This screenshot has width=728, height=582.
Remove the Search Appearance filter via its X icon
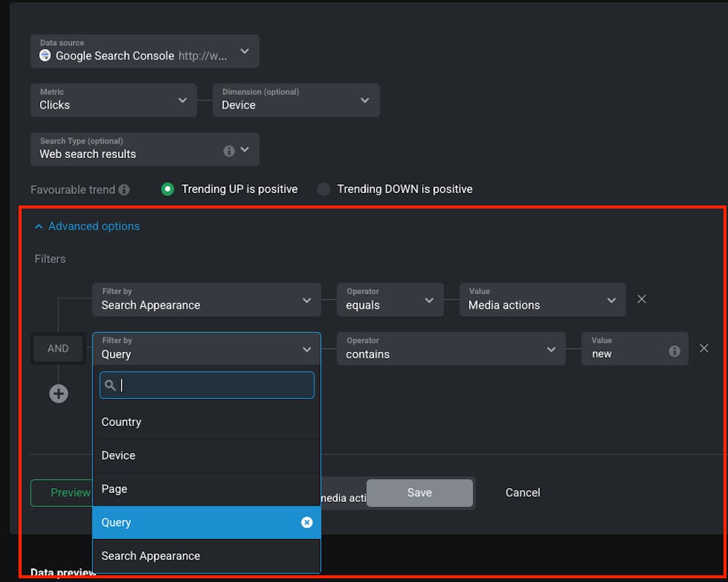(641, 299)
